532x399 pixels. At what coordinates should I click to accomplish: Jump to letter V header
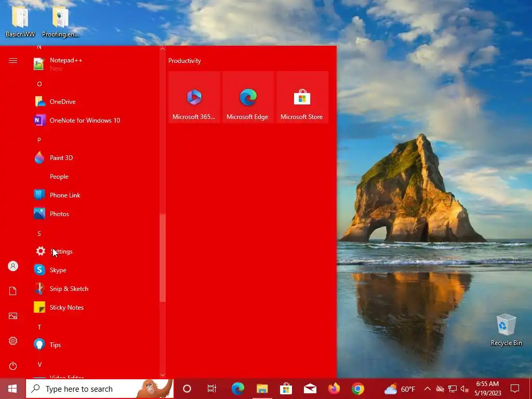pyautogui.click(x=39, y=364)
